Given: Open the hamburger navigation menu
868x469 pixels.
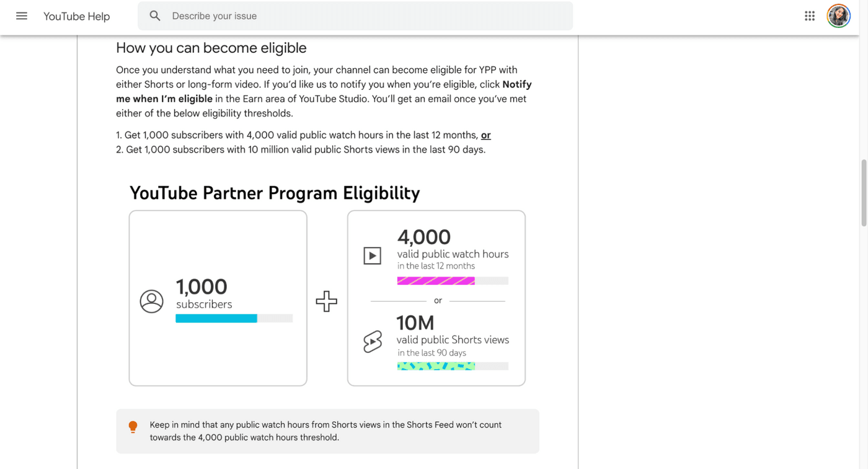Looking at the screenshot, I should coord(21,16).
